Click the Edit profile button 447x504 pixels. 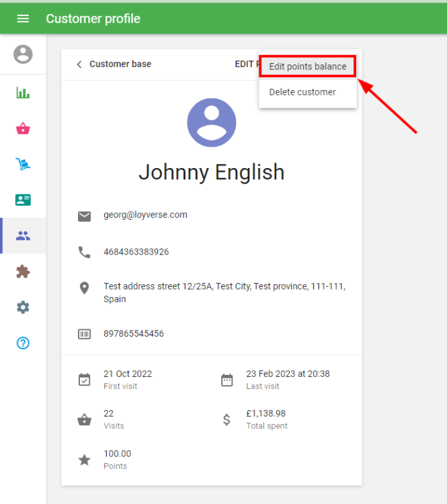point(245,65)
